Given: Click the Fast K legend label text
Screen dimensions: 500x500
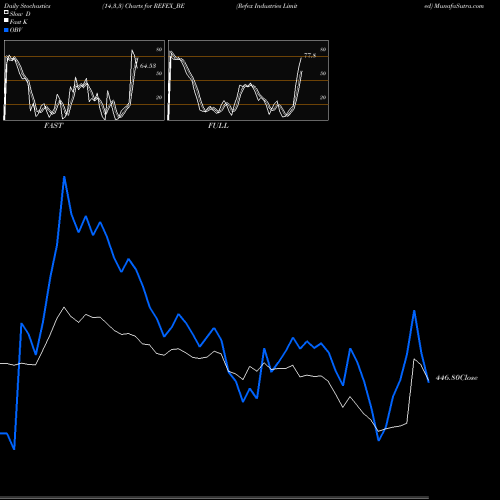Looking at the screenshot, I should click(x=19, y=22).
